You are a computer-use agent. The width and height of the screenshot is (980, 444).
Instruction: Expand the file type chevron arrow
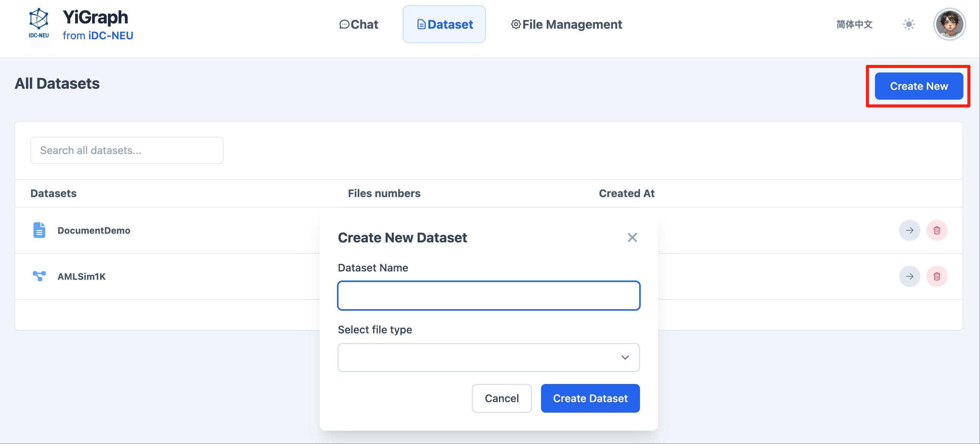[x=624, y=357]
